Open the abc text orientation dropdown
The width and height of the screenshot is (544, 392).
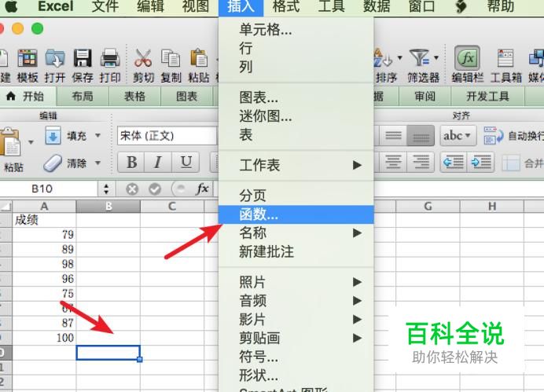[x=458, y=136]
